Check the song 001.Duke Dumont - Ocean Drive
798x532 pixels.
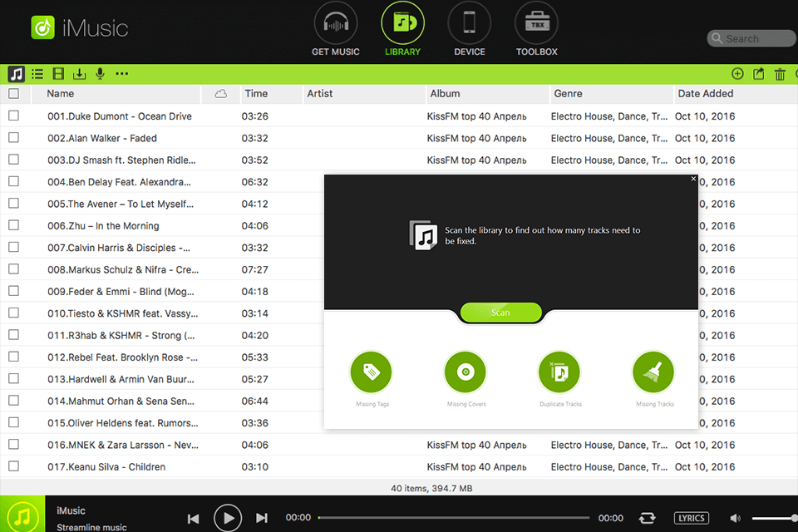pyautogui.click(x=13, y=116)
